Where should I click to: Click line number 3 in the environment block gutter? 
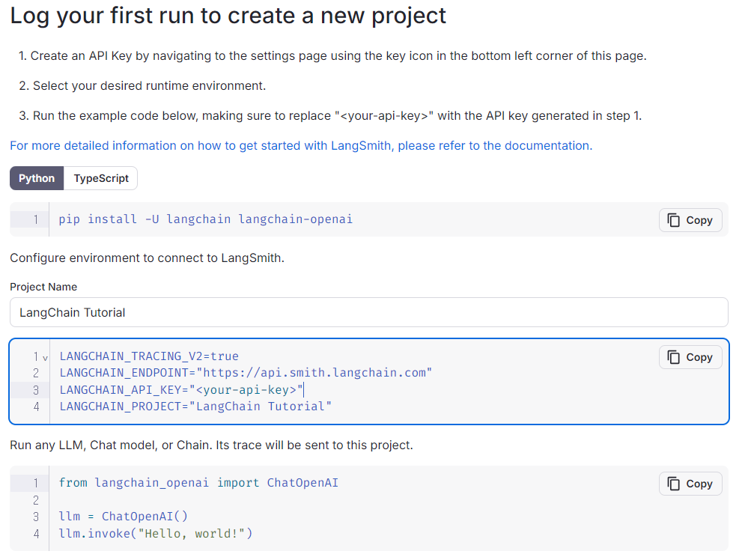pos(35,389)
